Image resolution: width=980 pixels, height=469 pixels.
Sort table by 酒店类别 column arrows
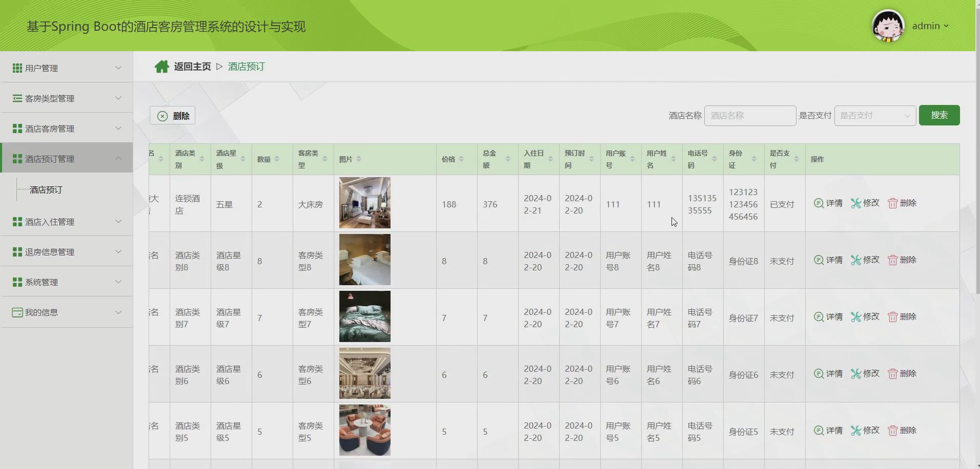pyautogui.click(x=202, y=159)
